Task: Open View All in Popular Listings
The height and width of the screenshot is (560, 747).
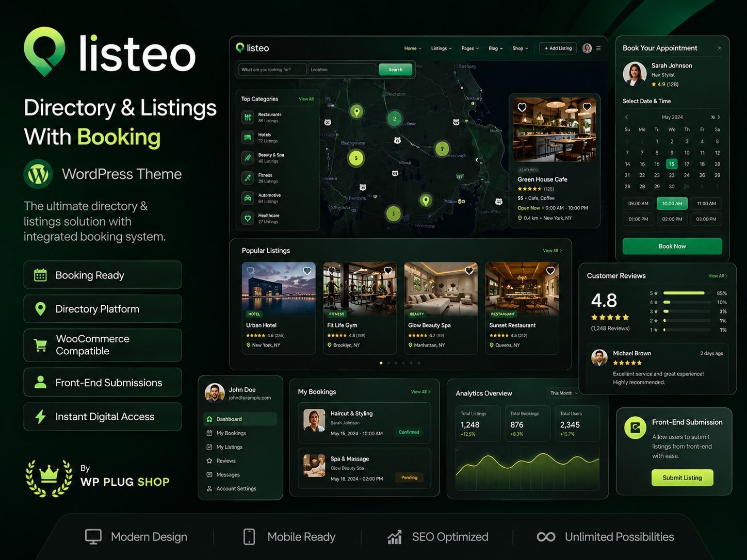Action: (552, 251)
